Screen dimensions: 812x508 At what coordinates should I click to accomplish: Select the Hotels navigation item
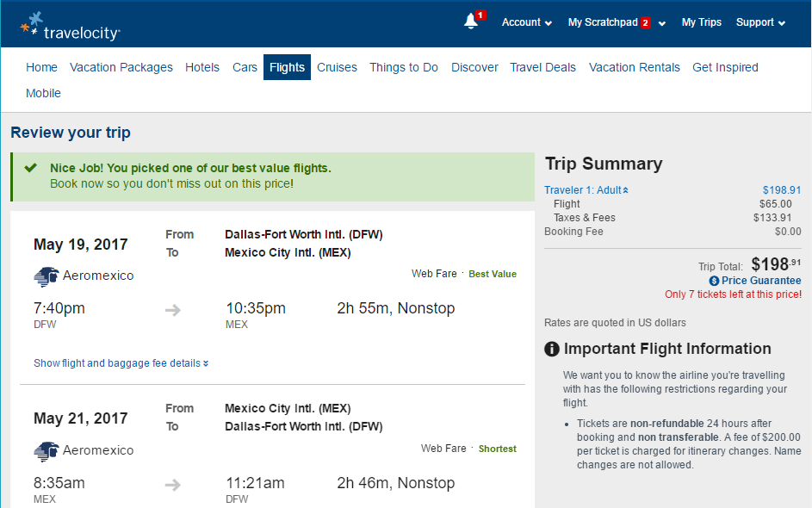tap(202, 67)
